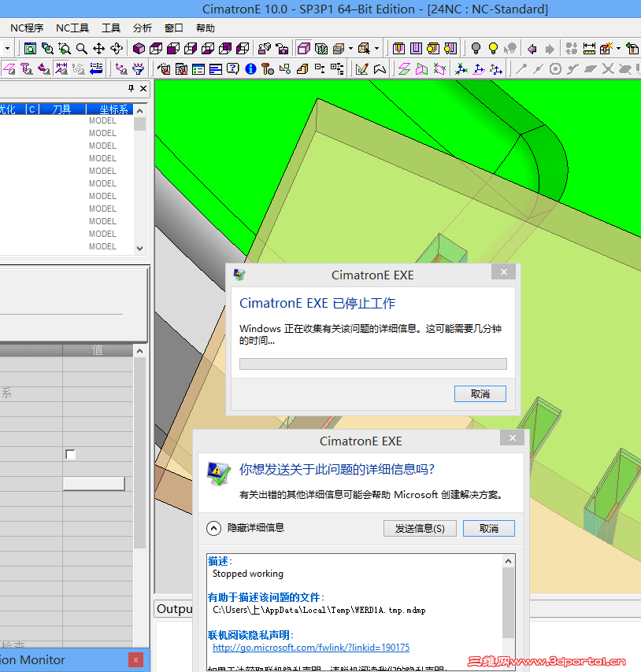Screen dimensions: 641x672
Task: Open dropdown beside the layered box icon
Action: click(350, 49)
